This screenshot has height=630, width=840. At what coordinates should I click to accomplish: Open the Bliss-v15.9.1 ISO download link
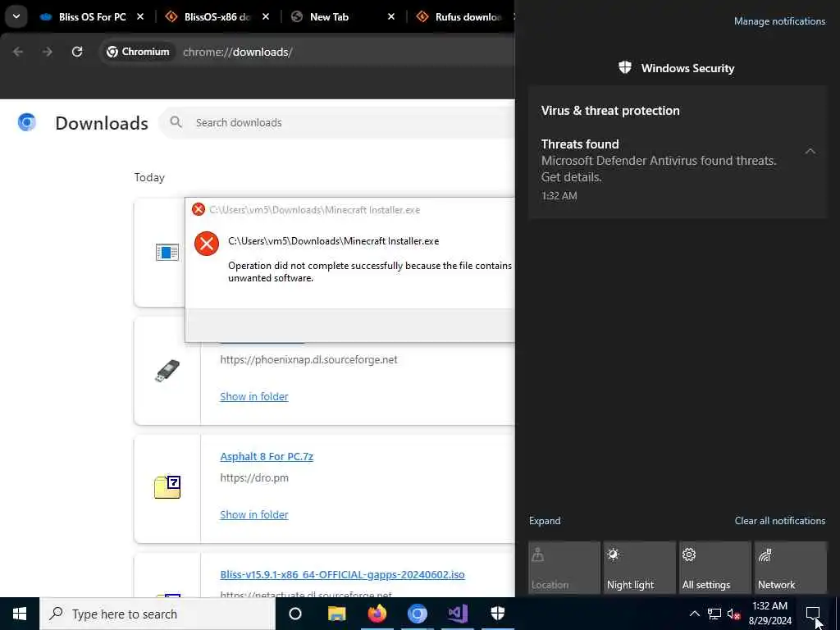click(342, 574)
